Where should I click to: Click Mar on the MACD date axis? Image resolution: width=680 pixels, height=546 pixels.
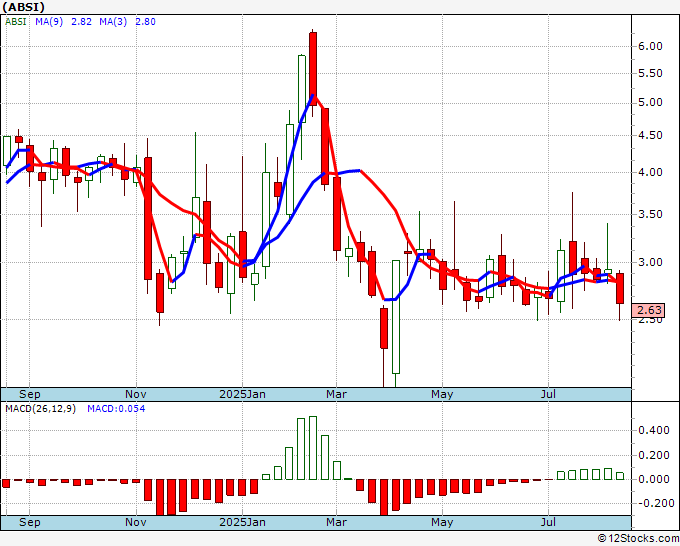click(337, 522)
